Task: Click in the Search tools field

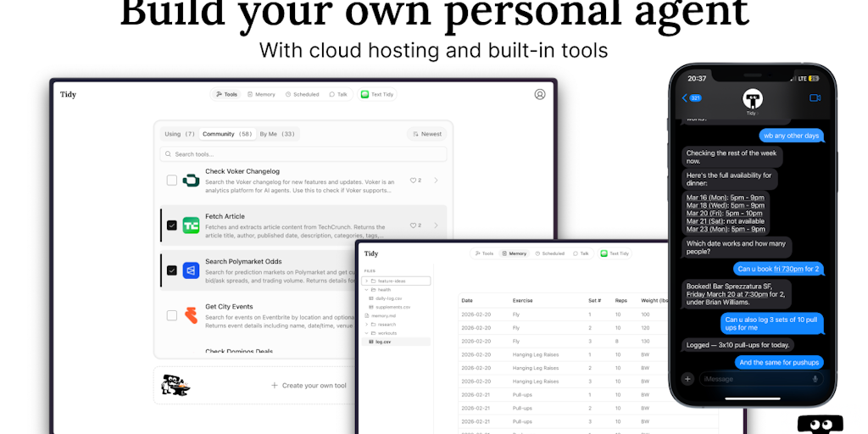Action: [x=303, y=154]
